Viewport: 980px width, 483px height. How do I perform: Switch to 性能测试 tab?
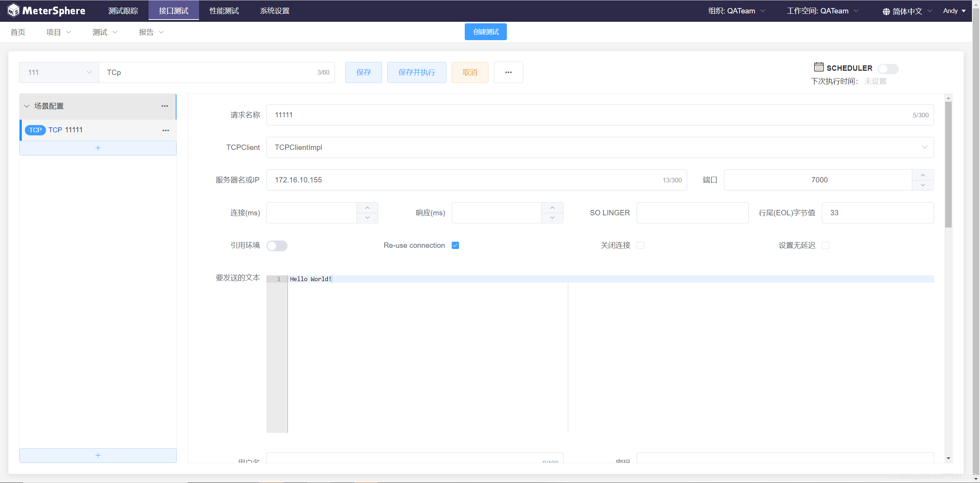[224, 11]
